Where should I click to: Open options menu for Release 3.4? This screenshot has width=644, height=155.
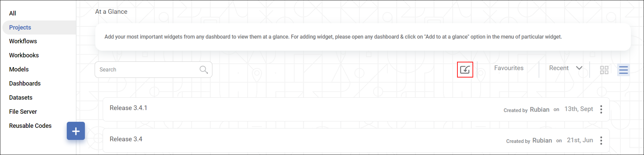[x=601, y=141]
